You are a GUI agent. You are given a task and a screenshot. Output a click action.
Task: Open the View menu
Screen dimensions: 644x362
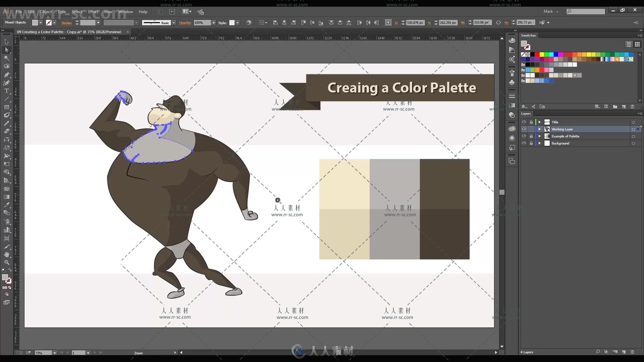coord(107,11)
